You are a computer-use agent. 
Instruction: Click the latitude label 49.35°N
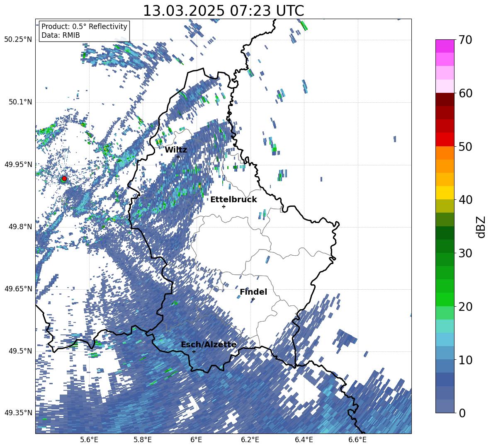(x=18, y=413)
